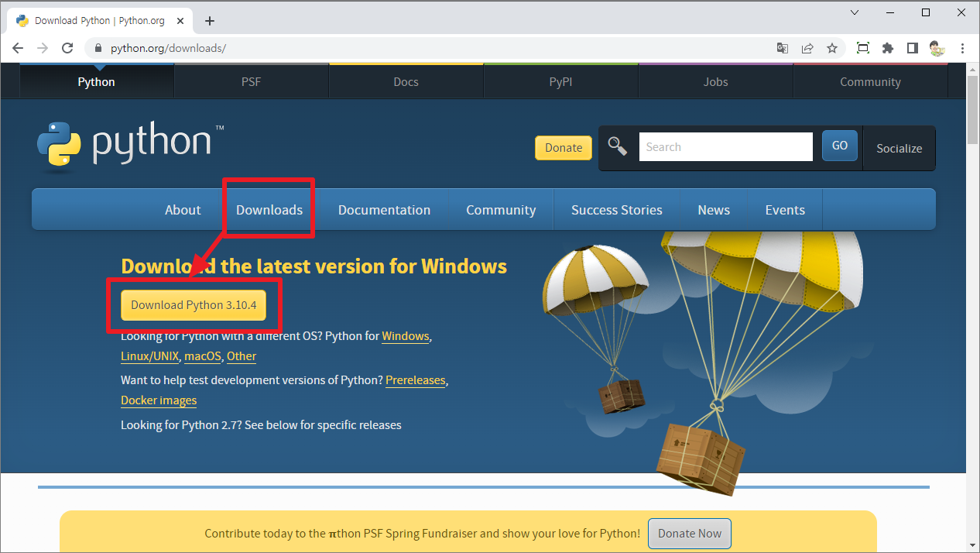Follow the macOS link

[203, 356]
